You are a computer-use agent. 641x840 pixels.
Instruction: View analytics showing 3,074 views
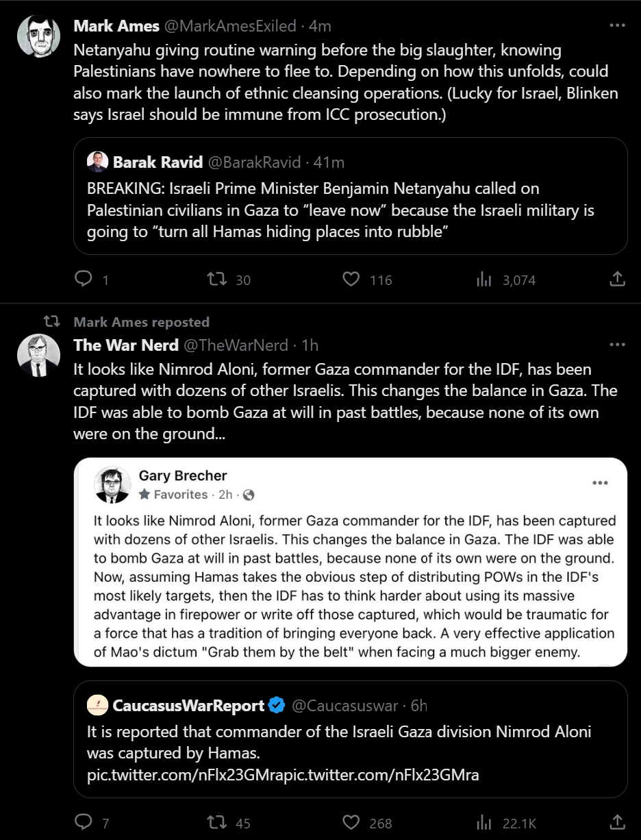pyautogui.click(x=484, y=280)
